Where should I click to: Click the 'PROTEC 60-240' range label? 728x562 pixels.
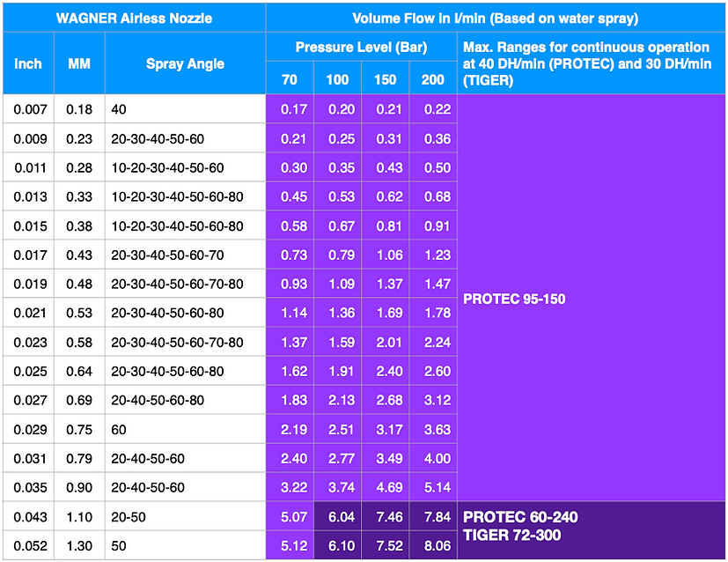(x=520, y=517)
